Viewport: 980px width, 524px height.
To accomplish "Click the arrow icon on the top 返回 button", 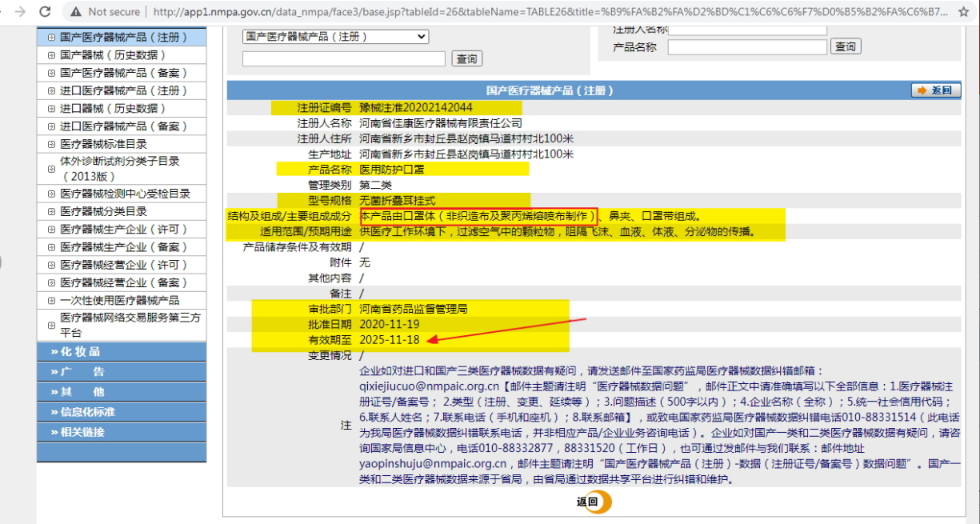I will (x=922, y=90).
